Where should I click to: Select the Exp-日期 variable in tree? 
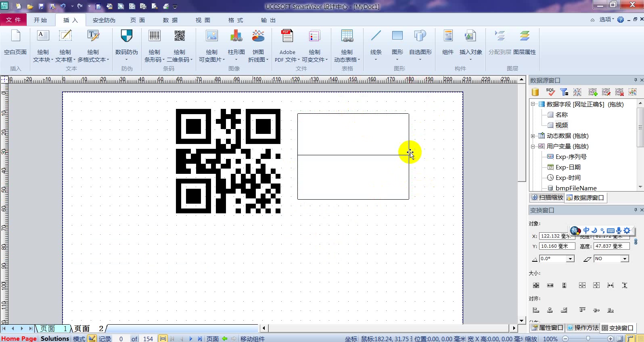[x=568, y=167]
